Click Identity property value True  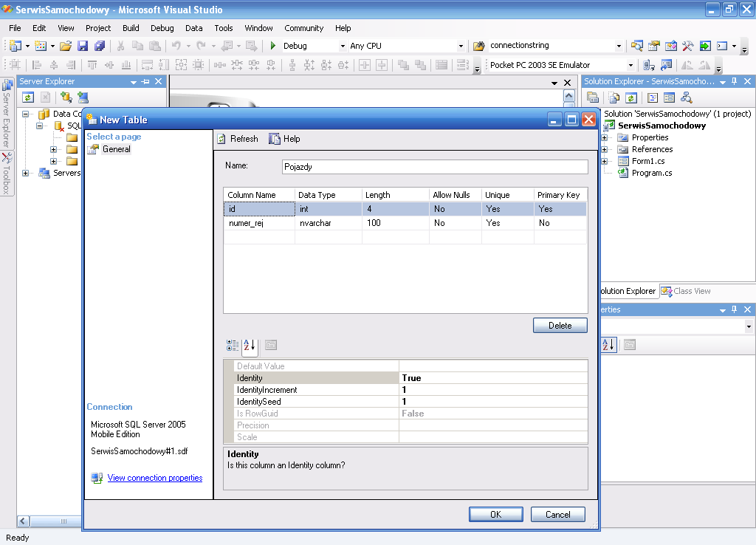click(493, 378)
